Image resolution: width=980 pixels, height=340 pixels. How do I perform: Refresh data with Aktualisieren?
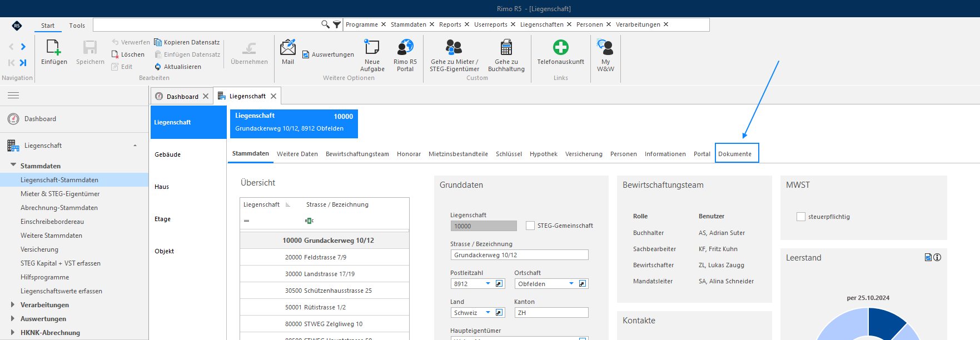tap(178, 67)
